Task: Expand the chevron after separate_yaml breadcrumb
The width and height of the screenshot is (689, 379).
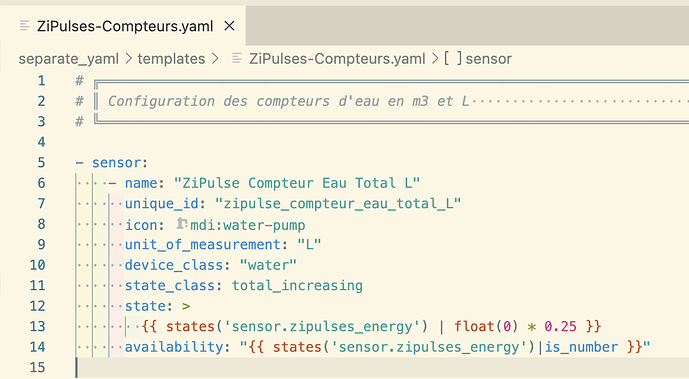Action: point(128,59)
